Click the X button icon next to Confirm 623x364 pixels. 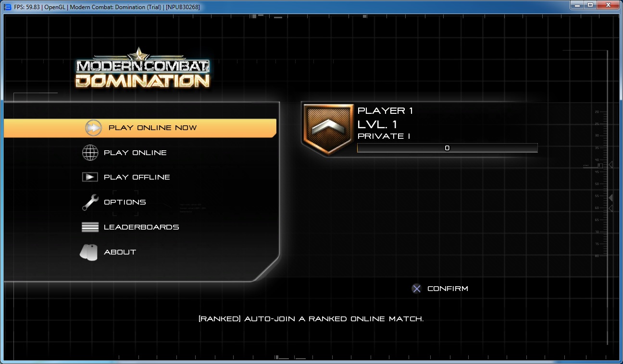[416, 289]
